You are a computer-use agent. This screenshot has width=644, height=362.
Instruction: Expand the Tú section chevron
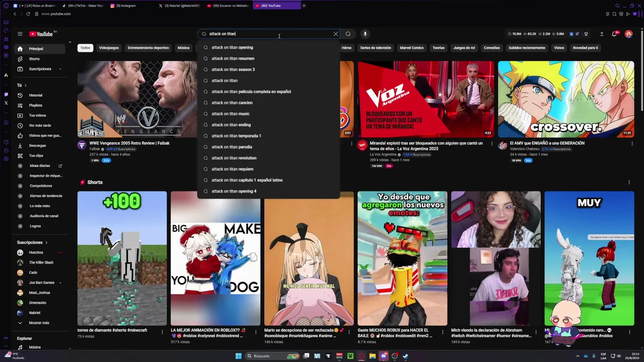(26, 85)
